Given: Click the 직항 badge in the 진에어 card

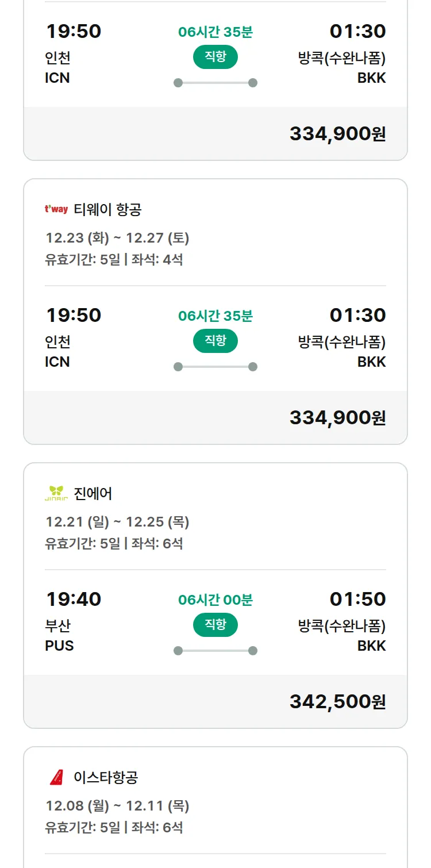Looking at the screenshot, I should 215,625.
